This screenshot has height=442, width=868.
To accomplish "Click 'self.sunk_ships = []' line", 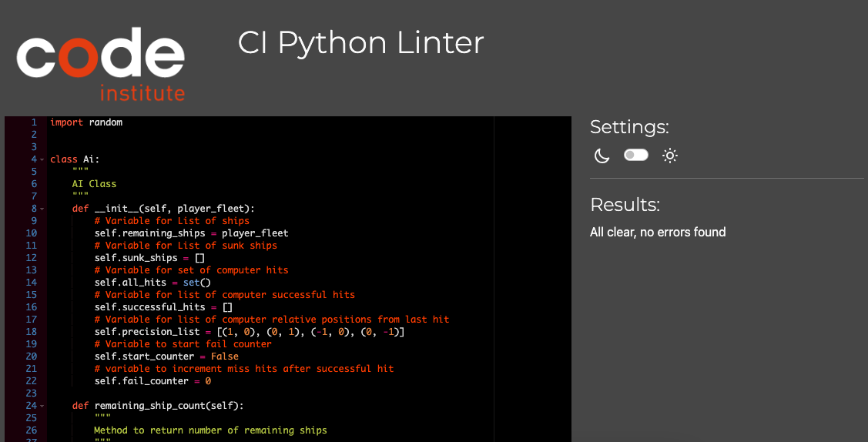I will tap(149, 258).
